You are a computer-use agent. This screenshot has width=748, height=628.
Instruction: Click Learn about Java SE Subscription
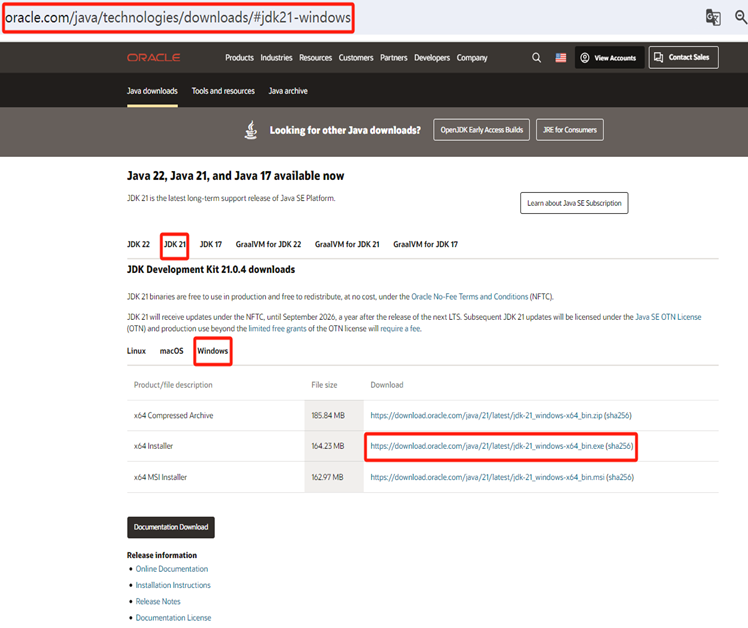[574, 203]
